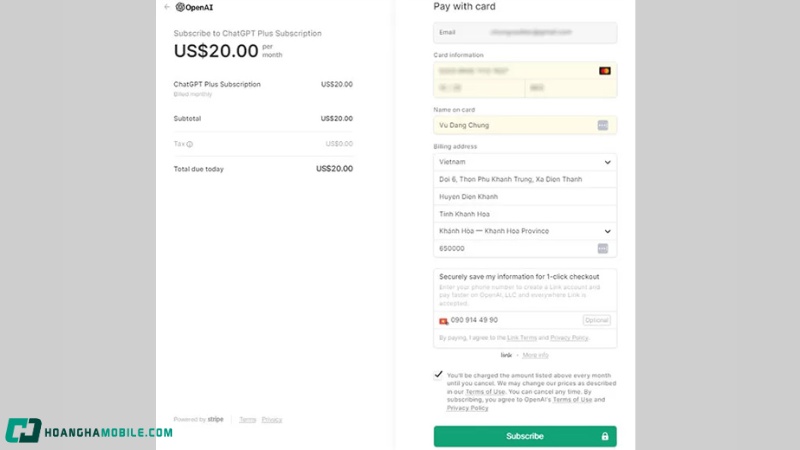This screenshot has width=800, height=450.
Task: Click the back arrow beside OpenAI logo
Action: point(167,7)
